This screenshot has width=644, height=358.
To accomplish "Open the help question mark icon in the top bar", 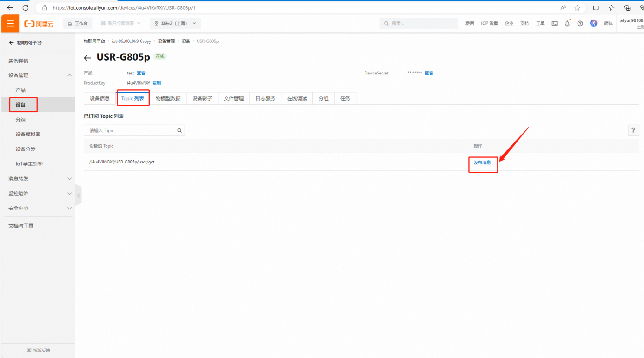I will coord(580,24).
